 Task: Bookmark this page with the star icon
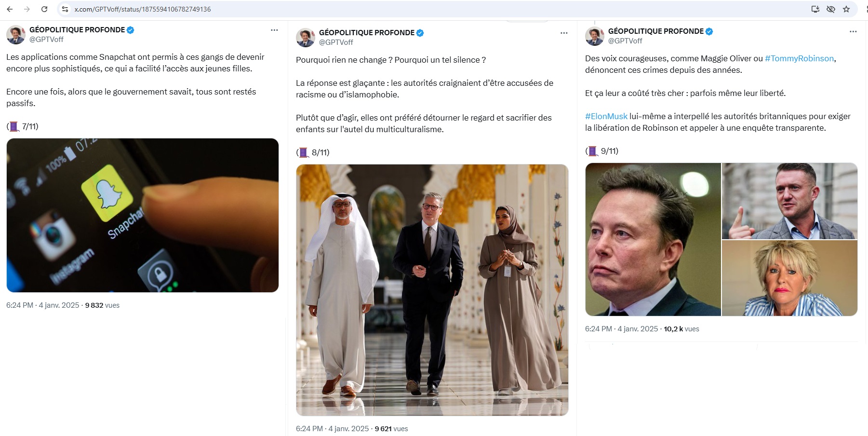[x=846, y=9]
